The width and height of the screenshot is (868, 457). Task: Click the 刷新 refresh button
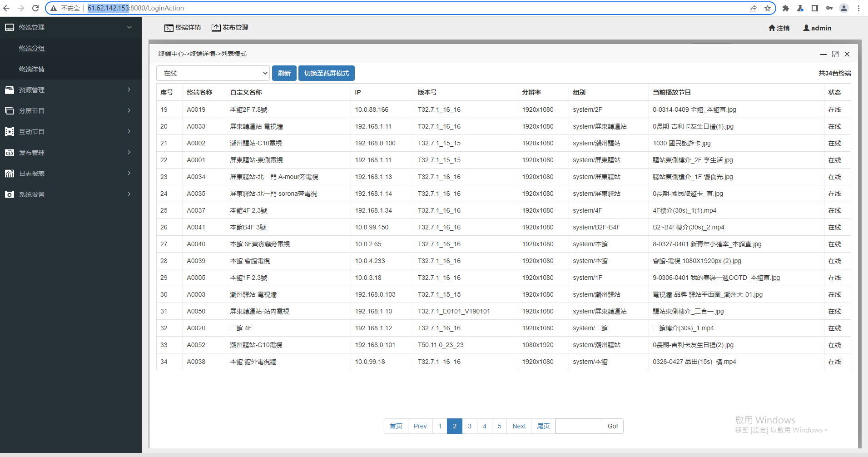coord(284,73)
